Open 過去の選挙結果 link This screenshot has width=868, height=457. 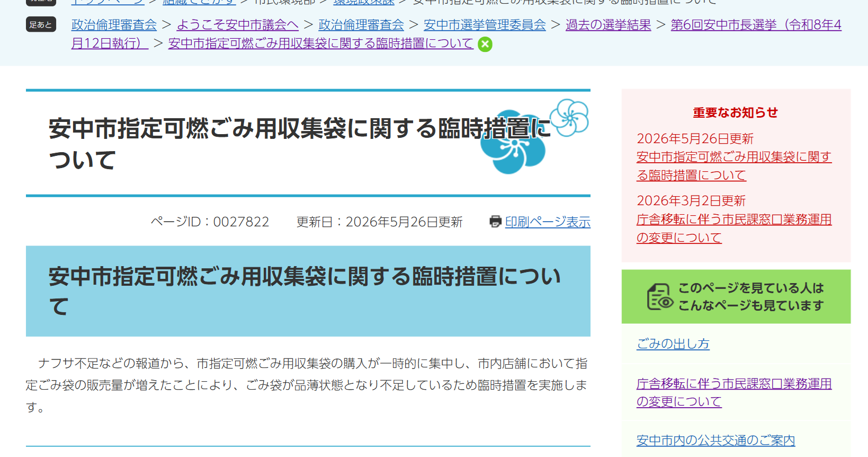click(x=608, y=25)
